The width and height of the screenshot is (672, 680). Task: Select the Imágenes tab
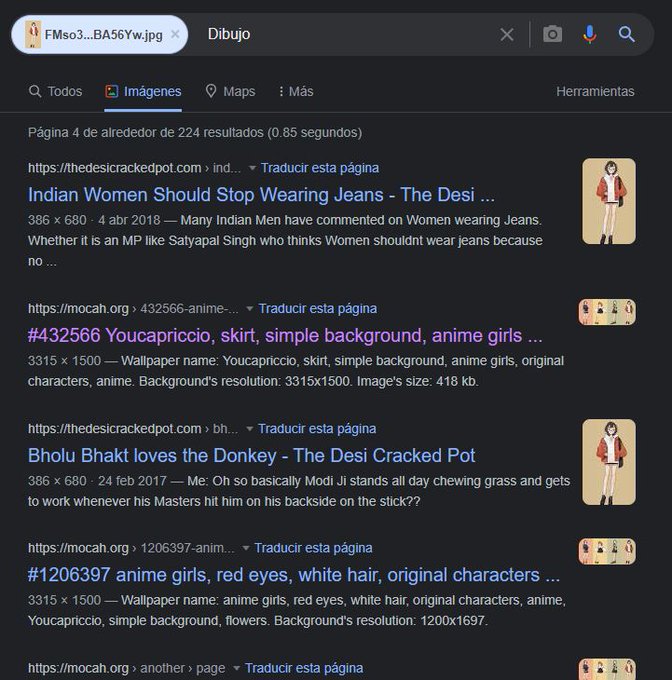(x=143, y=92)
